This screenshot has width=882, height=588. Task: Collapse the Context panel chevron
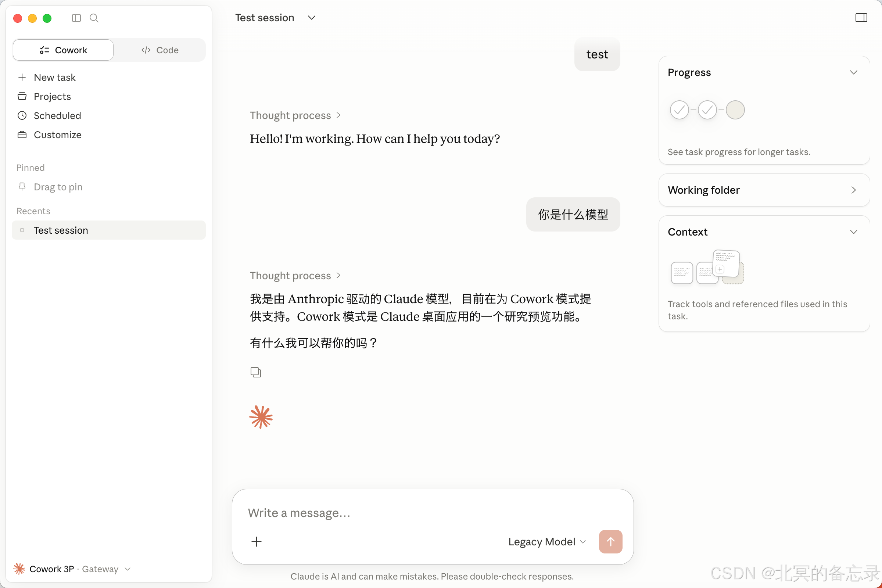[x=853, y=232]
